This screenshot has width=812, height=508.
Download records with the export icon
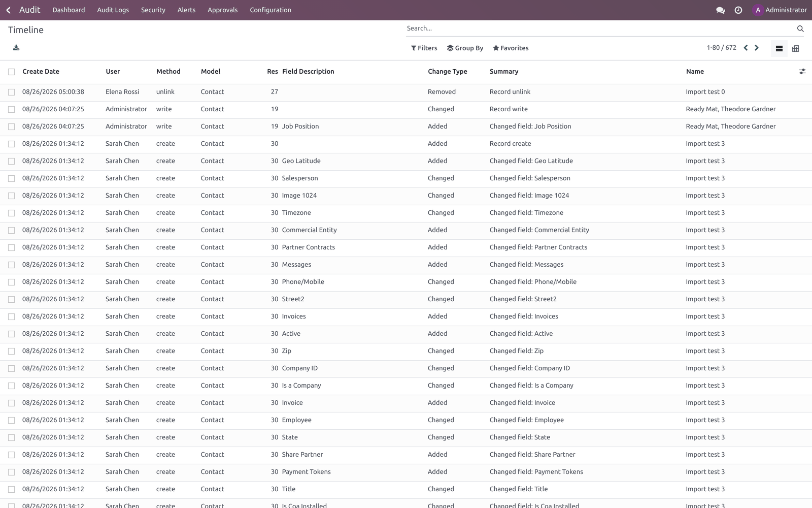[16, 48]
